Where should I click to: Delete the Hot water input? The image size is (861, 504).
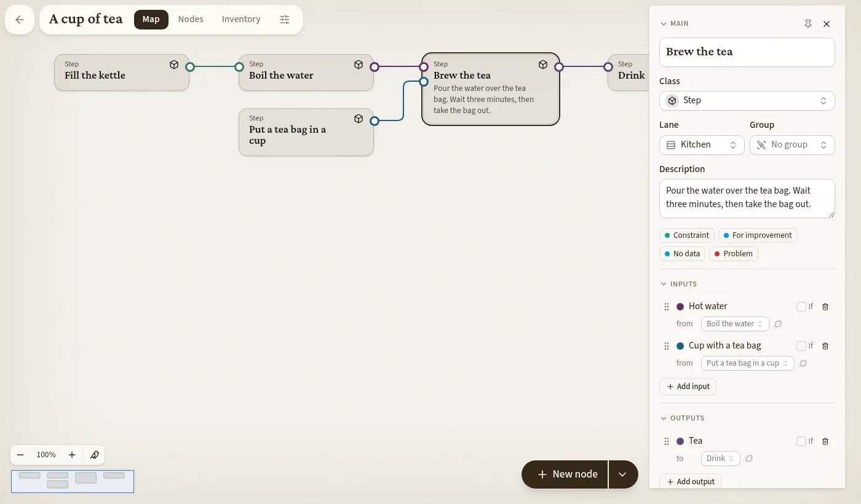(825, 307)
